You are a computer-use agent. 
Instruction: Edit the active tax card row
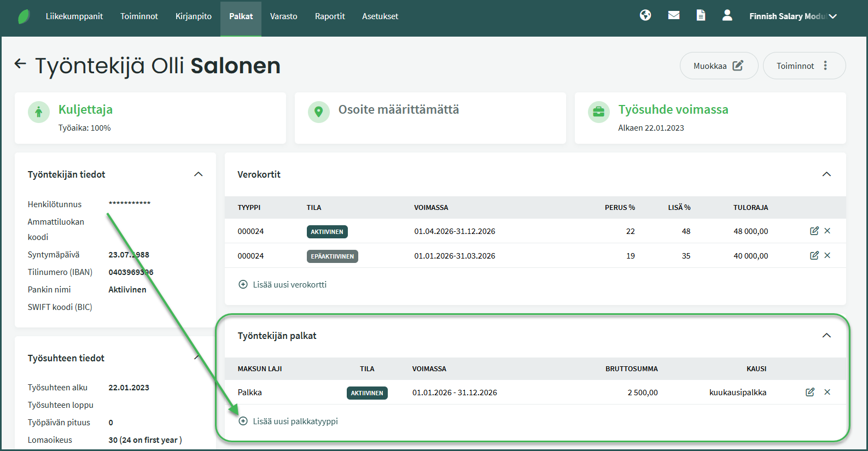click(814, 231)
